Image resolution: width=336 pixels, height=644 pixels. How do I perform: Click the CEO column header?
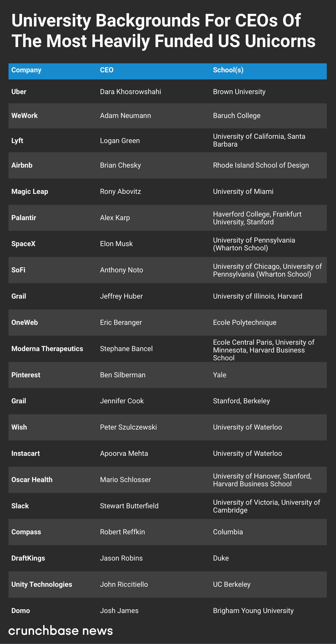107,70
